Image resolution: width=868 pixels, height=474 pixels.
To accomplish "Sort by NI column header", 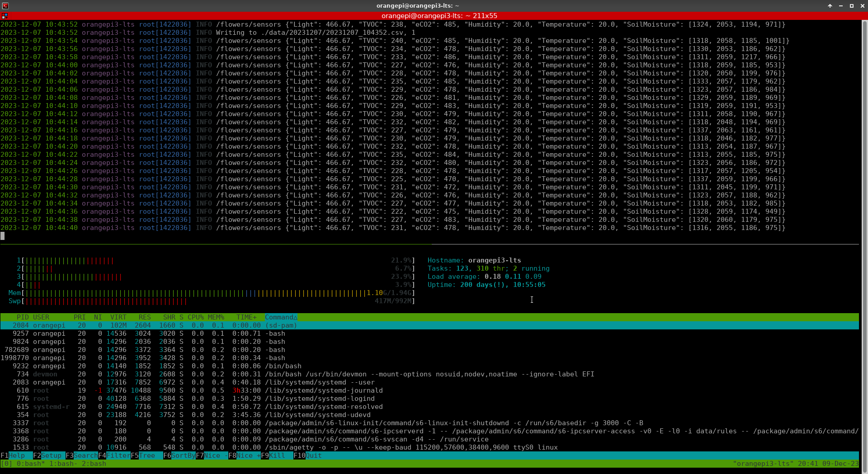I will click(x=98, y=317).
